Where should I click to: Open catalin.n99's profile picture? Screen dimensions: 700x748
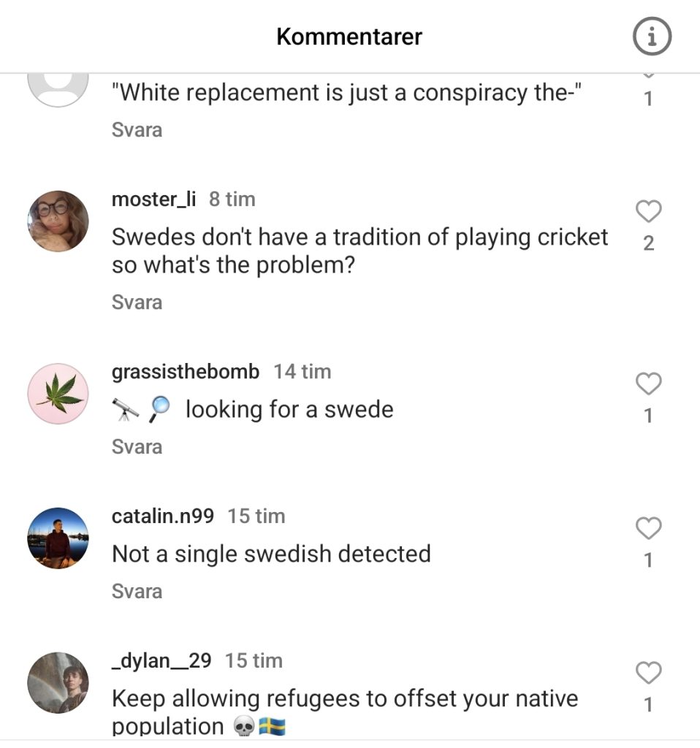pyautogui.click(x=58, y=538)
